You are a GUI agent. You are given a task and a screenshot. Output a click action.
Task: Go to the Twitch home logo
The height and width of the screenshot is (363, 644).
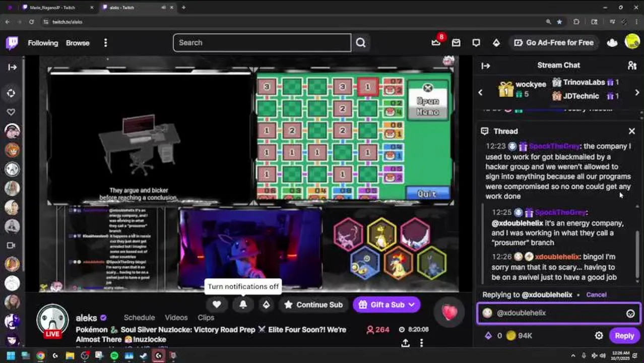(12, 43)
